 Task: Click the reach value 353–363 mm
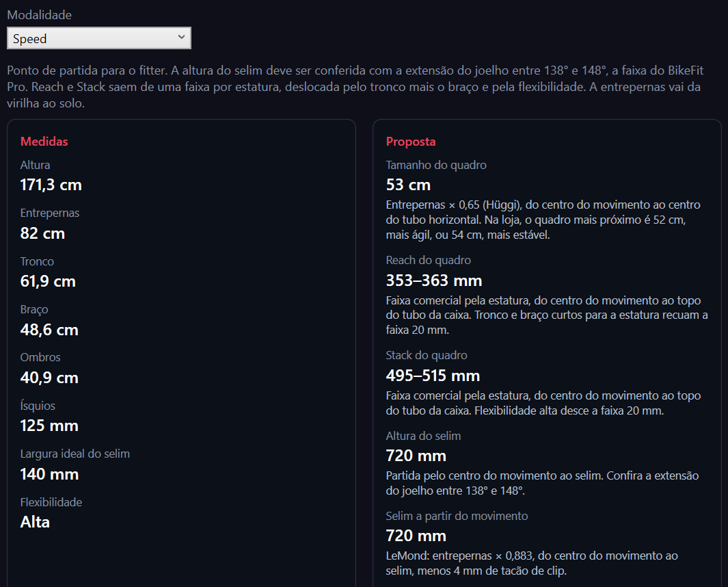coord(434,281)
